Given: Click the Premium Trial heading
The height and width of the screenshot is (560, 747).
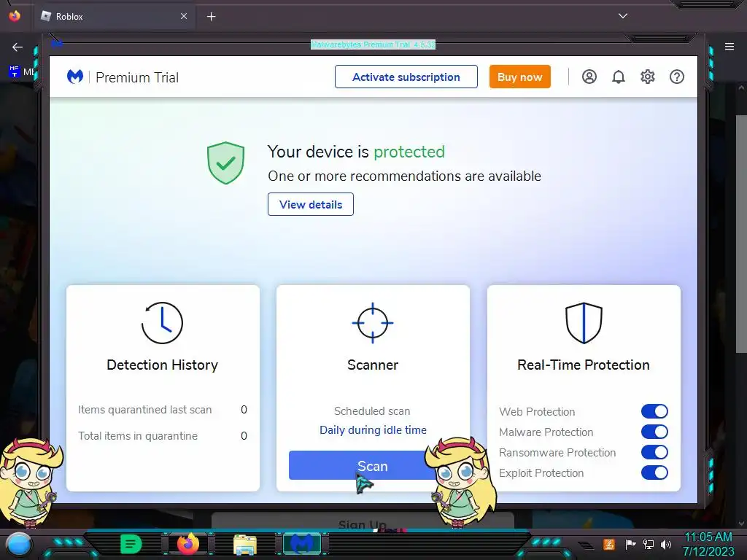Looking at the screenshot, I should (x=137, y=77).
